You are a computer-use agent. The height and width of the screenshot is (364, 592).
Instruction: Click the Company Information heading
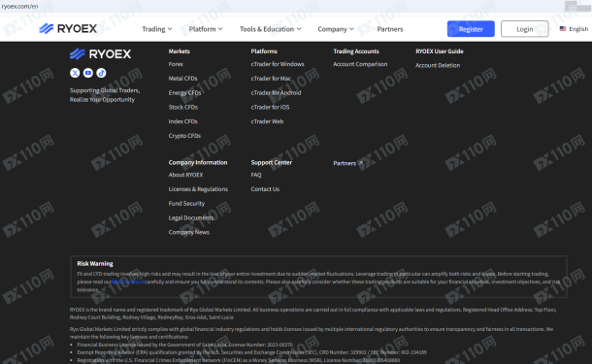(198, 162)
